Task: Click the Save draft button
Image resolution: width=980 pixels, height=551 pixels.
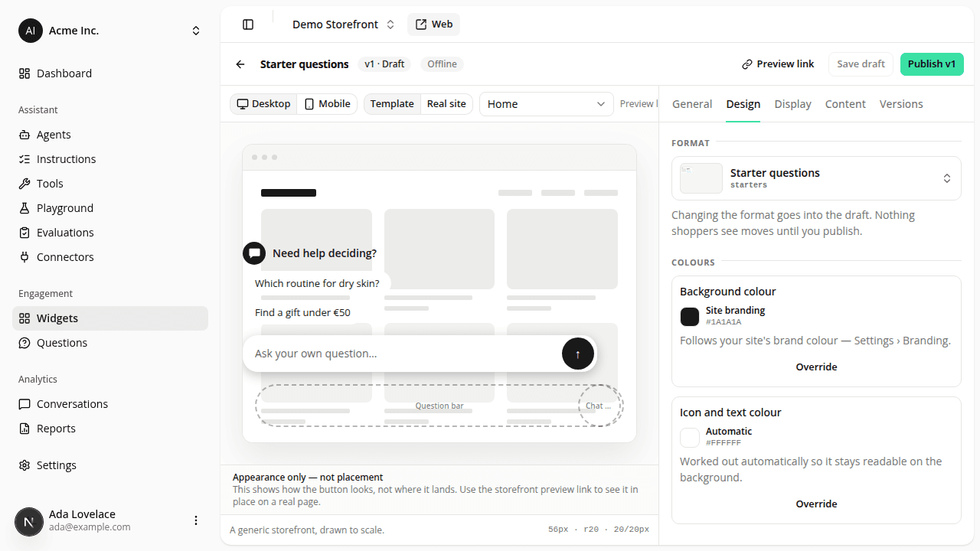Action: (861, 64)
